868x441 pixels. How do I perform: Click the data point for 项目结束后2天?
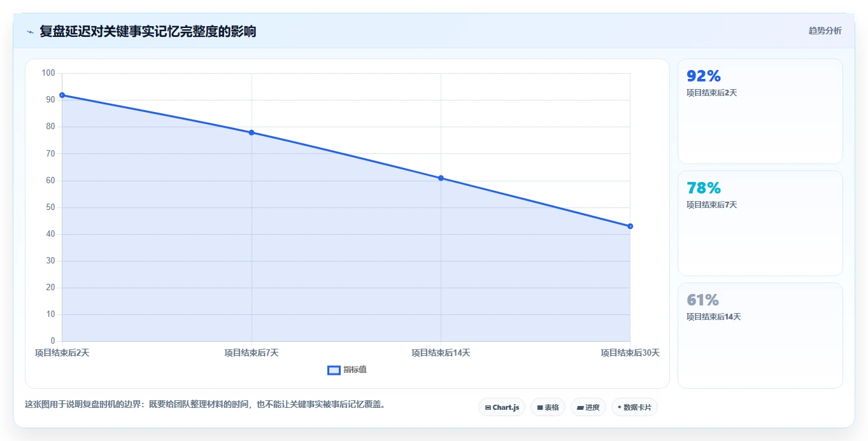pos(62,95)
